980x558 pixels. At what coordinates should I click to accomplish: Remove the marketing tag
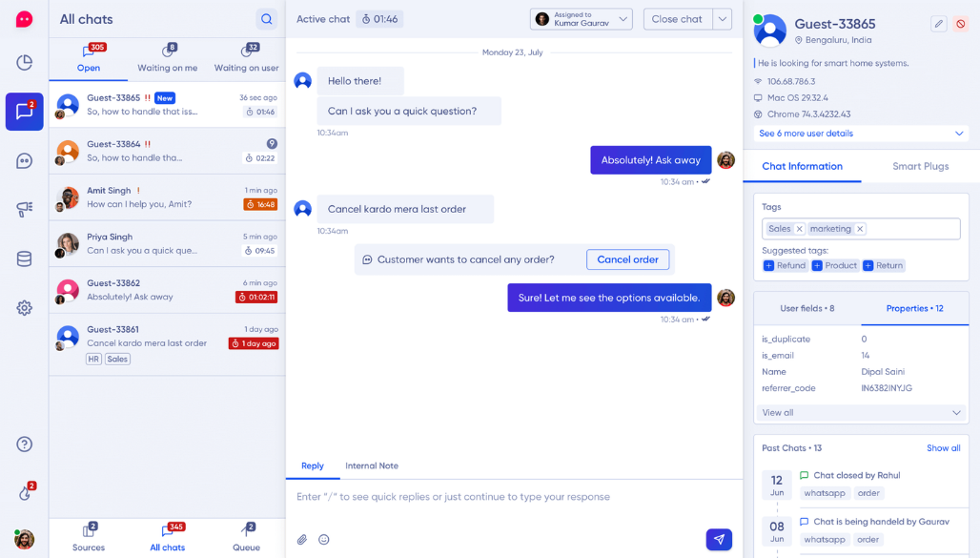pyautogui.click(x=860, y=229)
